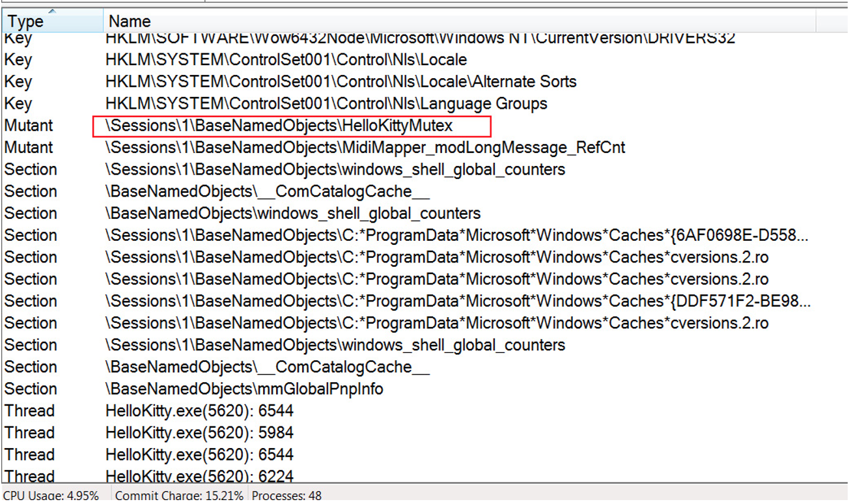The height and width of the screenshot is (504, 849).
Task: Pick the Nls\Locale\Alternate Sorts key
Action: point(341,82)
